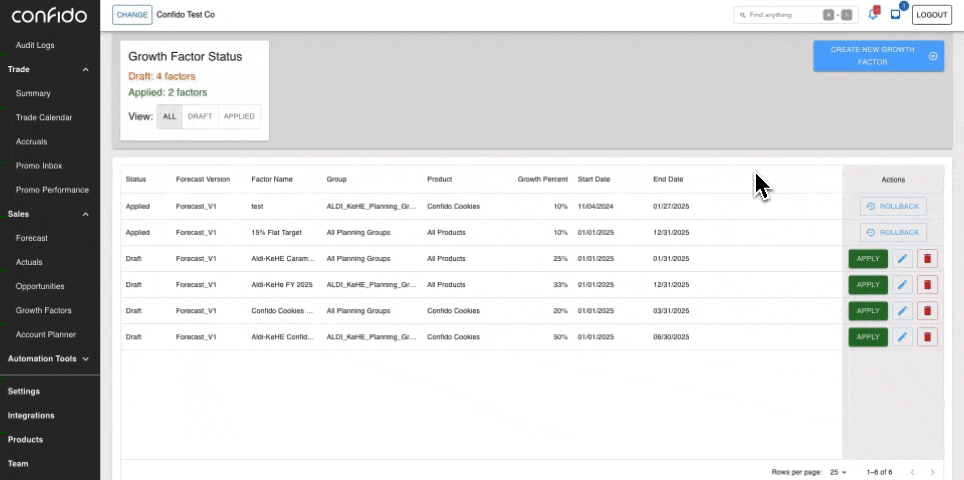
Task: Select Growth Factors in sidebar
Action: click(x=44, y=310)
